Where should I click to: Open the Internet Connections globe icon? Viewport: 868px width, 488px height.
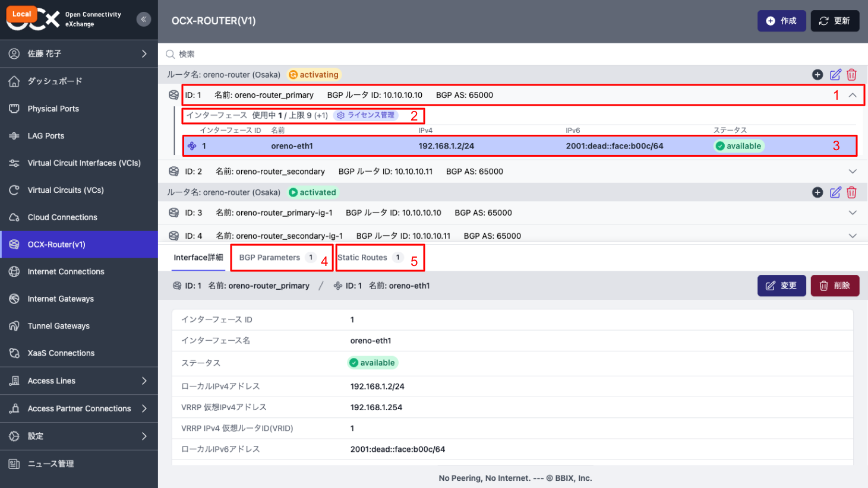(x=14, y=271)
